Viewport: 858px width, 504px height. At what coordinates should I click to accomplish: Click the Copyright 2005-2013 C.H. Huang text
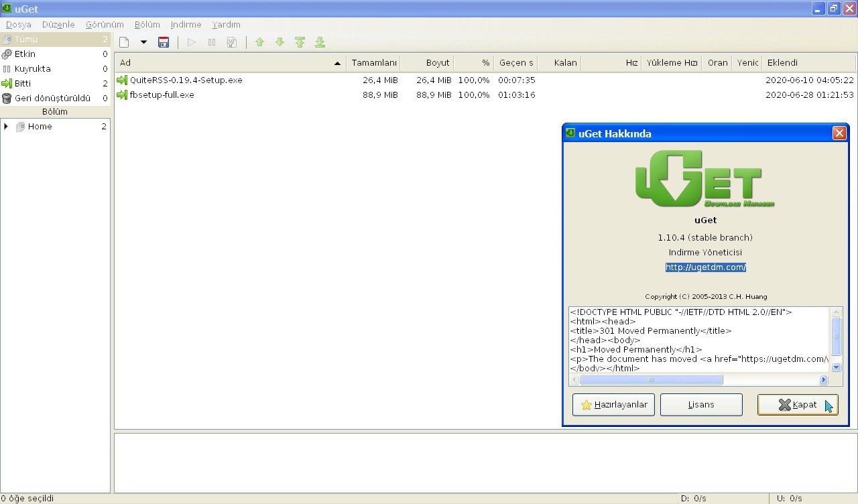coord(706,297)
